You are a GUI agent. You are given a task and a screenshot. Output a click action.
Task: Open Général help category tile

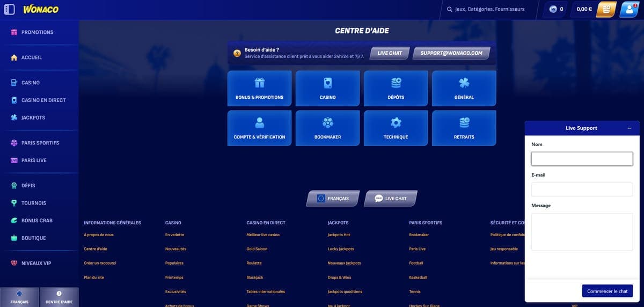point(464,89)
